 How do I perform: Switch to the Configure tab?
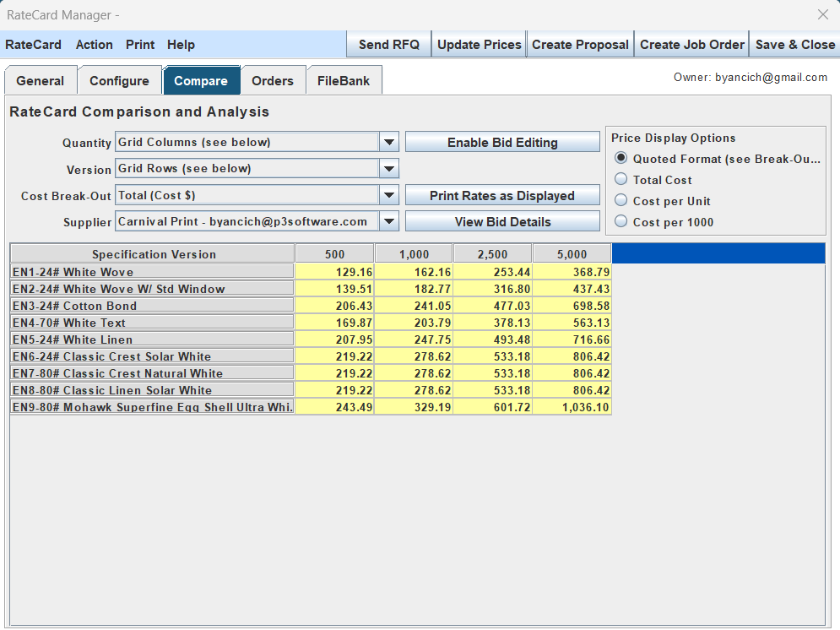pyautogui.click(x=119, y=81)
